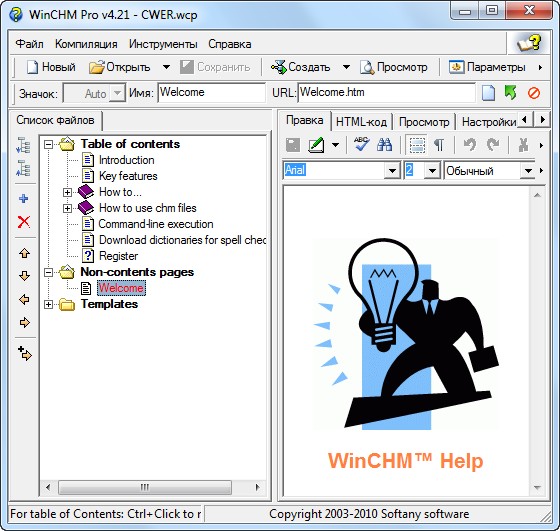
Task: Select the Introduction page
Action: coord(126,160)
